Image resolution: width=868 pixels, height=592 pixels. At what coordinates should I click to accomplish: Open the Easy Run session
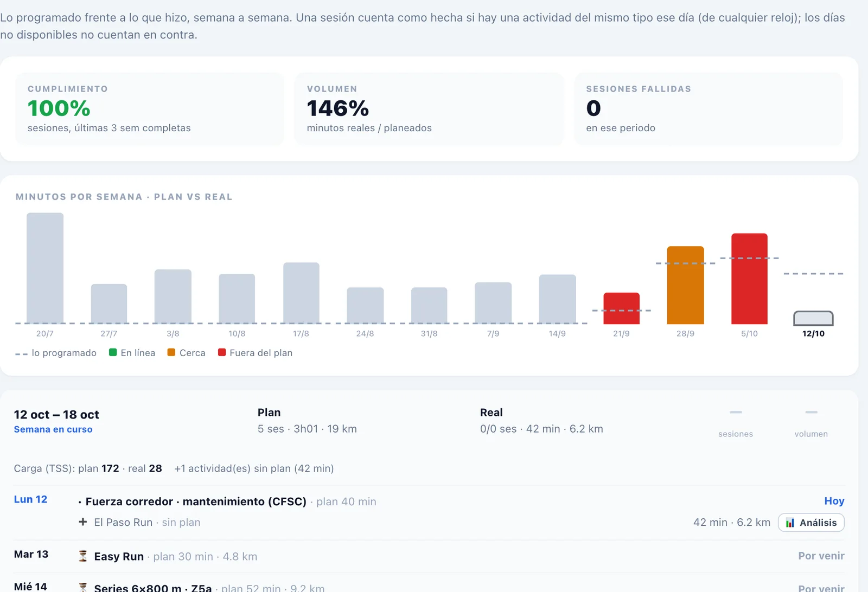119,556
